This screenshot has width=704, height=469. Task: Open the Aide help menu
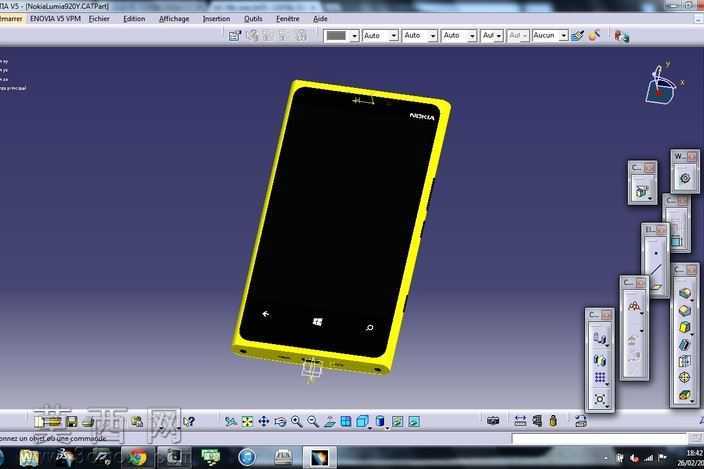click(320, 19)
